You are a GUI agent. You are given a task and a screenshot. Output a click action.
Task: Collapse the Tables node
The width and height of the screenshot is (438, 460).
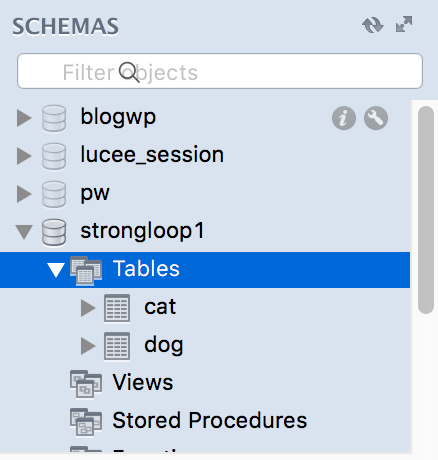(x=56, y=270)
